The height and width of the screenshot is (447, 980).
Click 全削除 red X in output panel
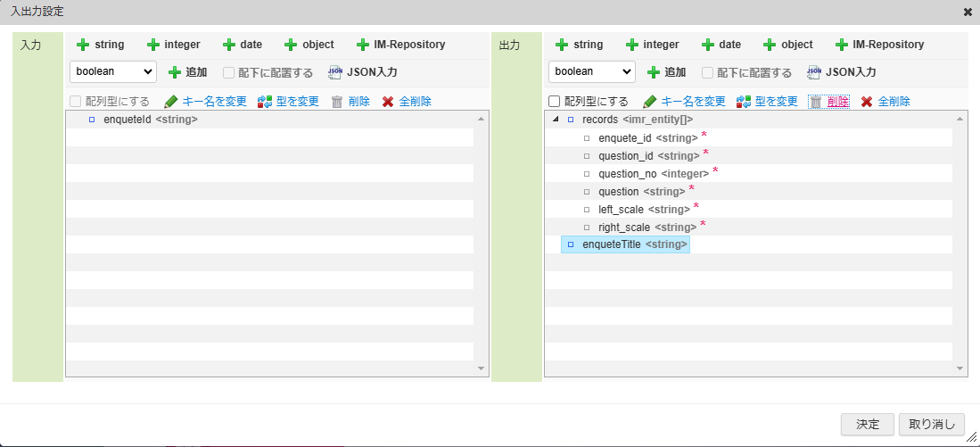click(866, 102)
